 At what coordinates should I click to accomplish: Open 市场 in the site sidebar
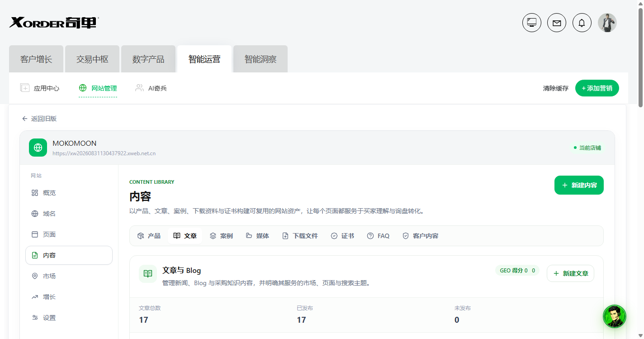[x=69, y=276]
